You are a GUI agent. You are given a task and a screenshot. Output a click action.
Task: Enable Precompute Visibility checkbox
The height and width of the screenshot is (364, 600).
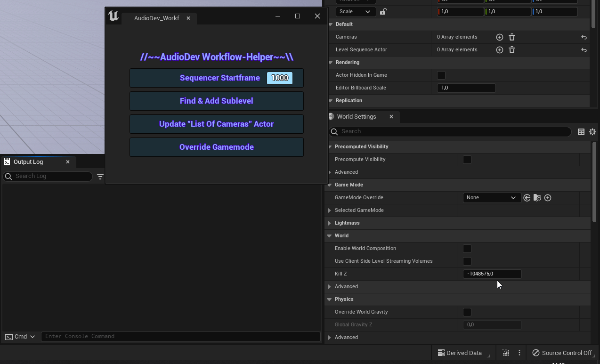click(467, 160)
